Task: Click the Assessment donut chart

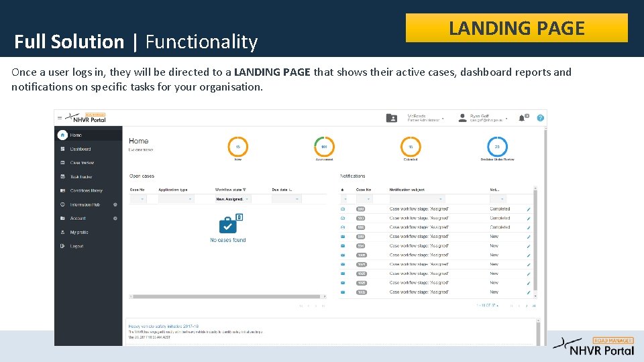Action: (x=324, y=147)
